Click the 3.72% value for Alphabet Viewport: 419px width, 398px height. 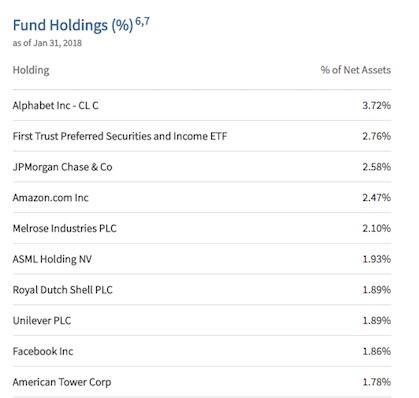click(x=377, y=106)
